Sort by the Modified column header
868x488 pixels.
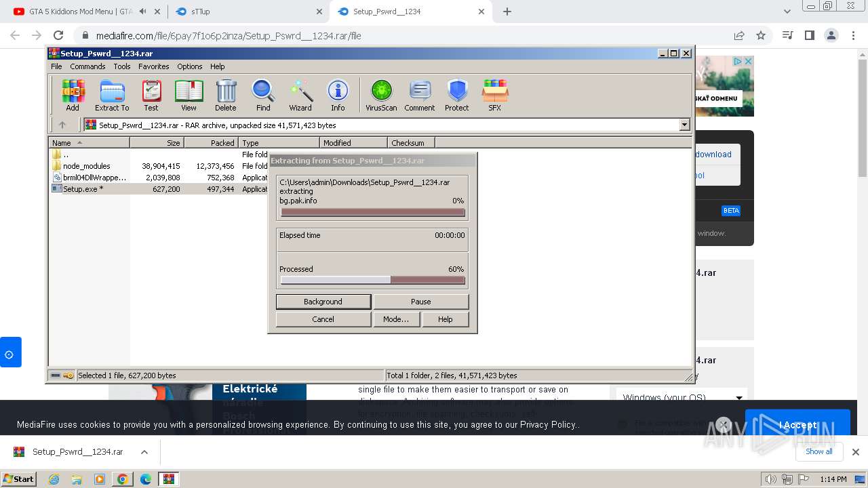353,142
